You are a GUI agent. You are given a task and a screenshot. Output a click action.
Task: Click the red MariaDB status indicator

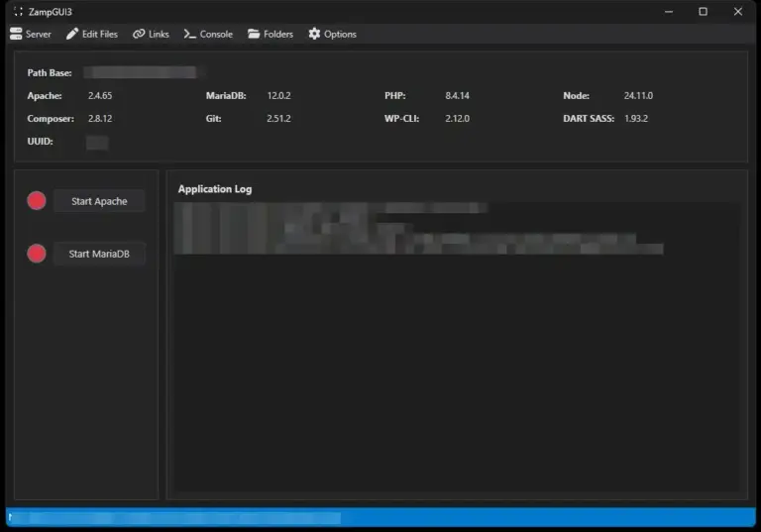[37, 254]
